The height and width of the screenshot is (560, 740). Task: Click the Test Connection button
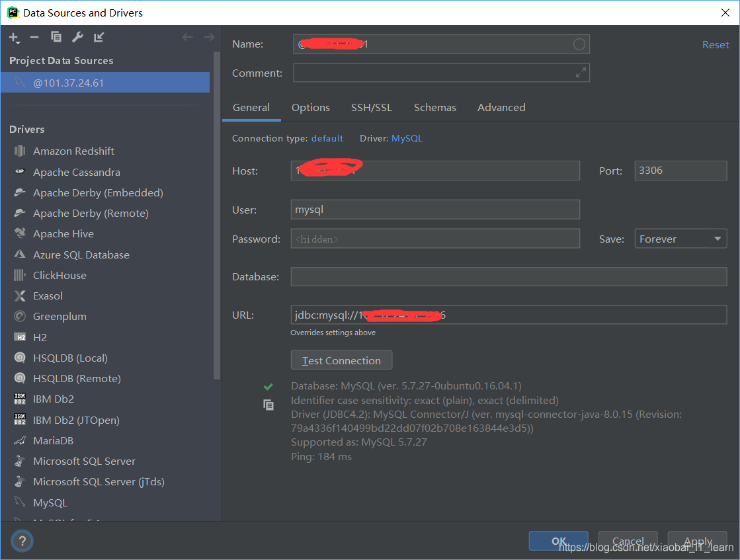341,360
